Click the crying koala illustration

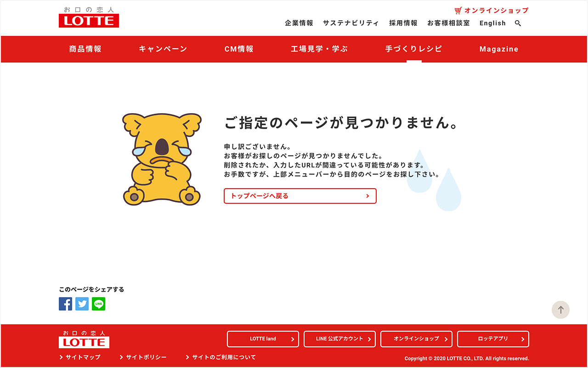161,159
